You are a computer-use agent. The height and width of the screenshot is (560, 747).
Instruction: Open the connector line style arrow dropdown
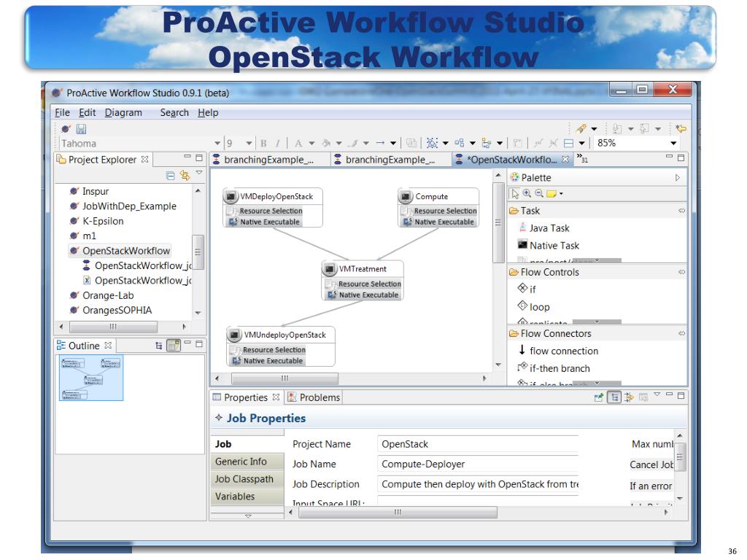(x=393, y=143)
